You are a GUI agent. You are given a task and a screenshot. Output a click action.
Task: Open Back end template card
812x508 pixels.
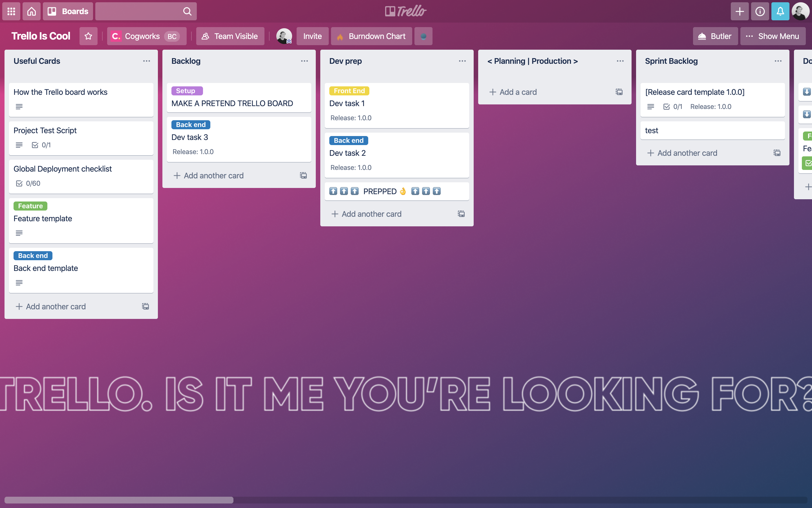(81, 270)
